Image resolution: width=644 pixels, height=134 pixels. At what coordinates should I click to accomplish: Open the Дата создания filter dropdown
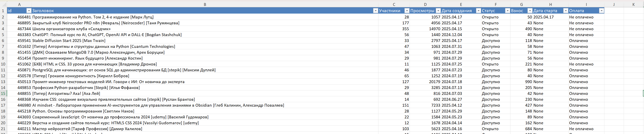[478, 11]
